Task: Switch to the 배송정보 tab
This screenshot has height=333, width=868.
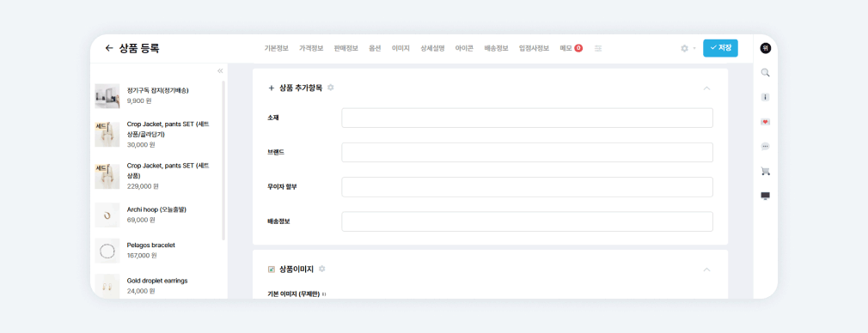Action: click(496, 49)
